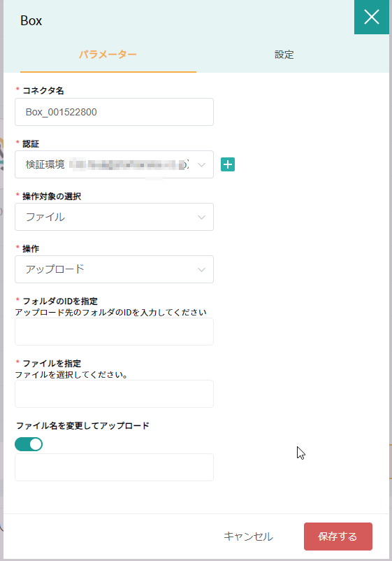This screenshot has width=392, height=561.
Task: Save settings with the 保存する button
Action: (x=338, y=537)
